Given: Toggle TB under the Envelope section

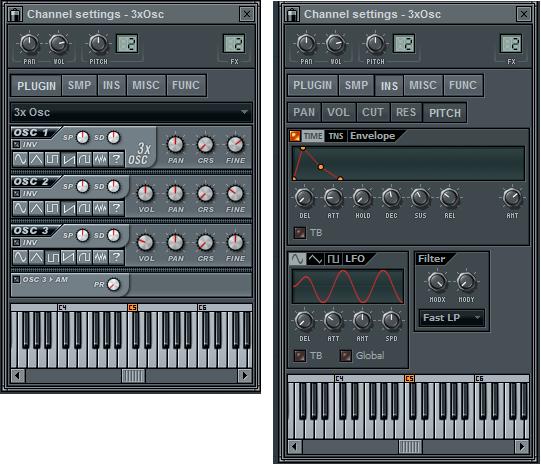Looking at the screenshot, I should tap(299, 233).
